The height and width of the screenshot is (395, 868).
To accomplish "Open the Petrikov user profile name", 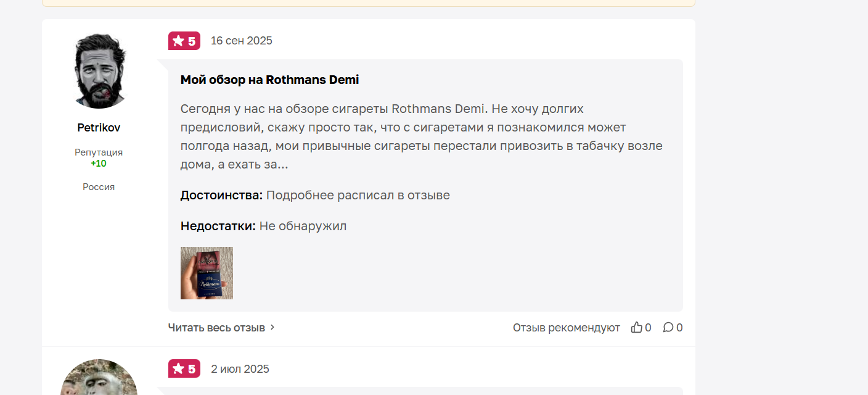I will pos(99,128).
